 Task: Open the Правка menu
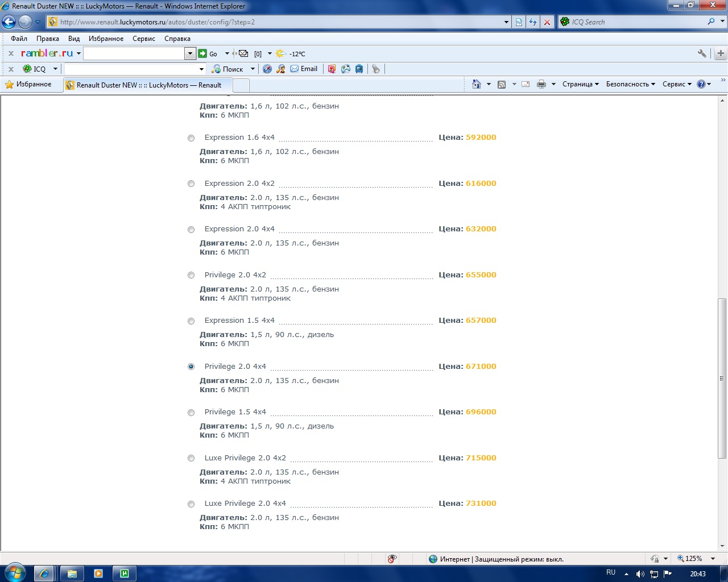48,39
